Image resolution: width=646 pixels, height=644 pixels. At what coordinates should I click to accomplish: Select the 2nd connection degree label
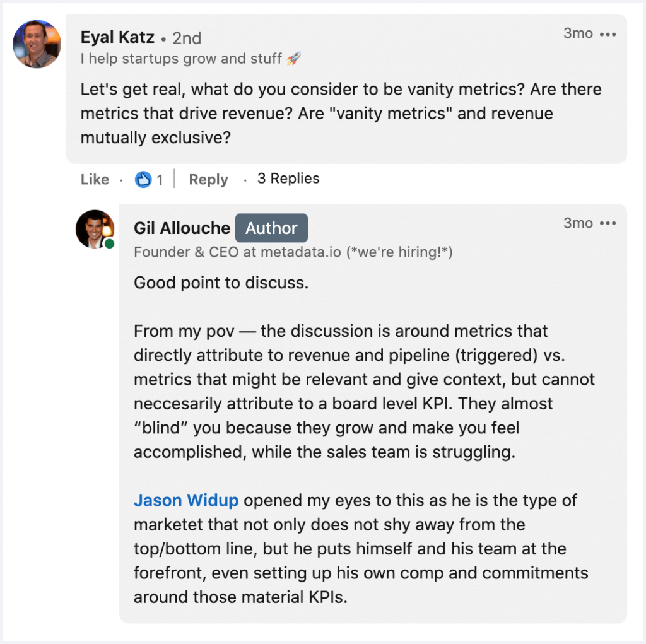(x=185, y=38)
